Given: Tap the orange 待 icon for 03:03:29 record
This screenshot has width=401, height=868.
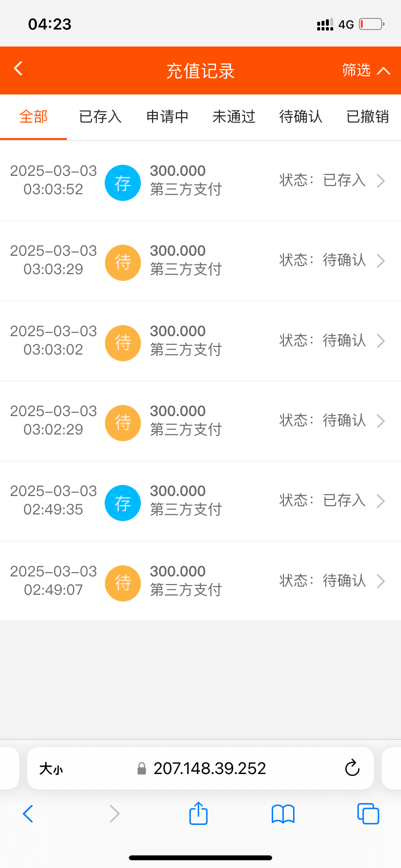Looking at the screenshot, I should tap(123, 263).
